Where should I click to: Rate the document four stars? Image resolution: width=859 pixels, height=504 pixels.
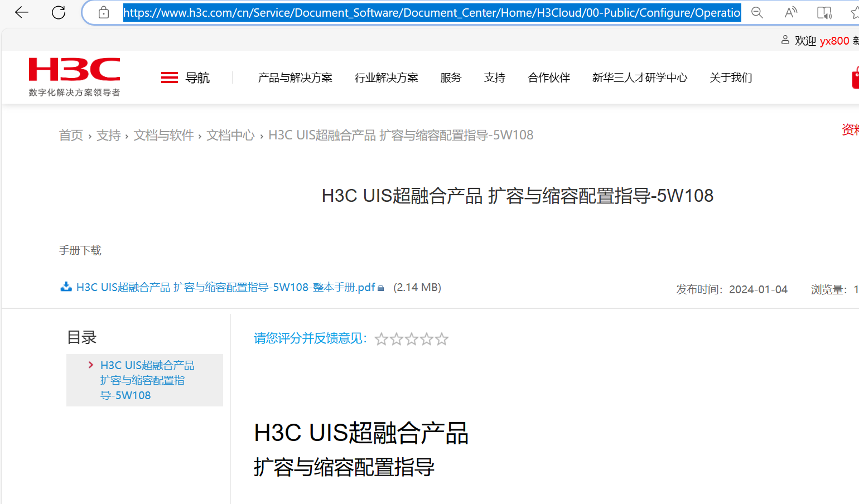(x=427, y=339)
